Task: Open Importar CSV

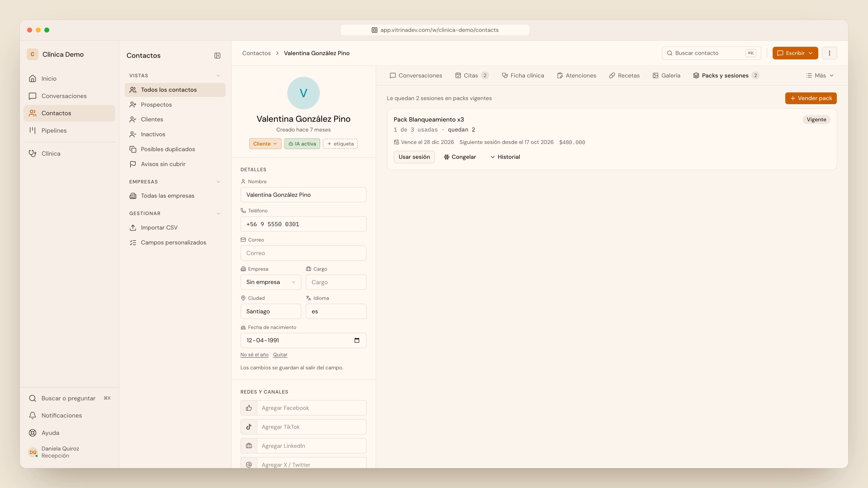Action: pos(175,228)
